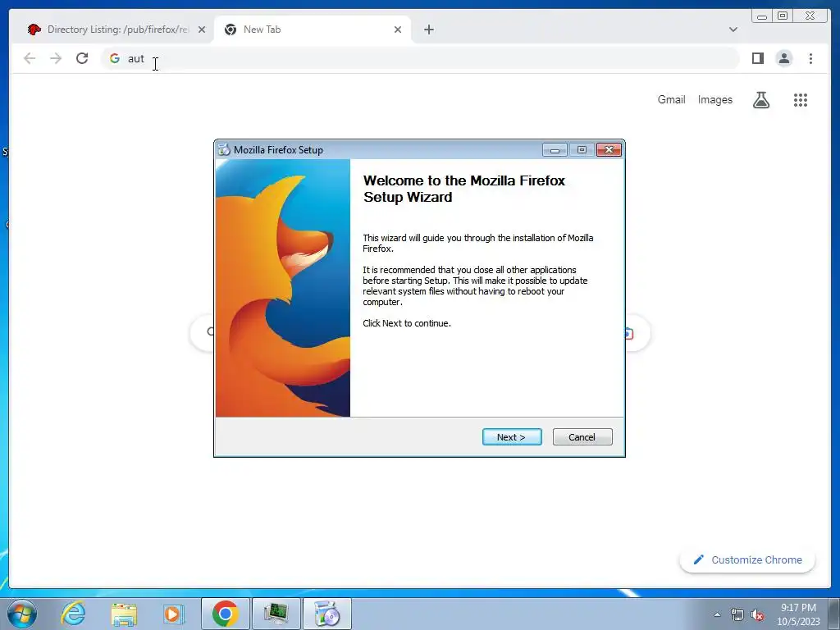The height and width of the screenshot is (630, 840).
Task: Click Next in Firefox Setup wizard
Action: click(512, 437)
